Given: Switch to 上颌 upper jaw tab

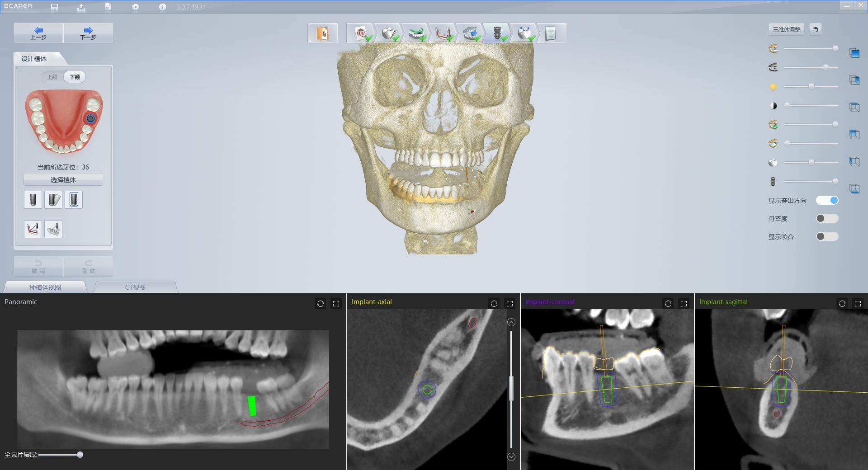Looking at the screenshot, I should (x=52, y=77).
